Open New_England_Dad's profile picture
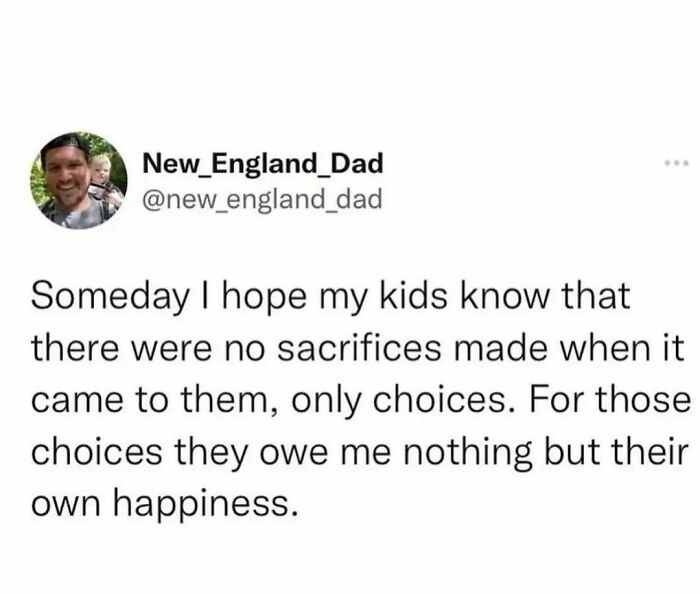 tap(79, 180)
